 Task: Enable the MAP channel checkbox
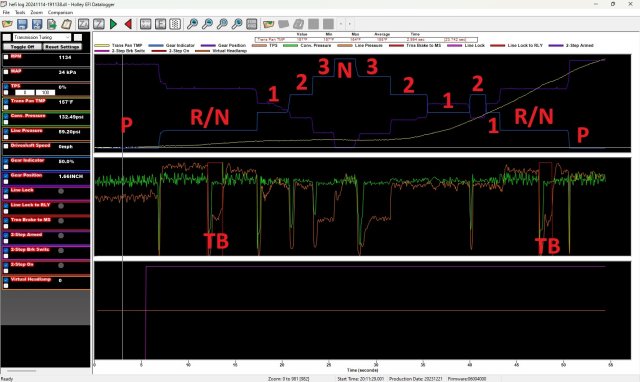point(6,72)
